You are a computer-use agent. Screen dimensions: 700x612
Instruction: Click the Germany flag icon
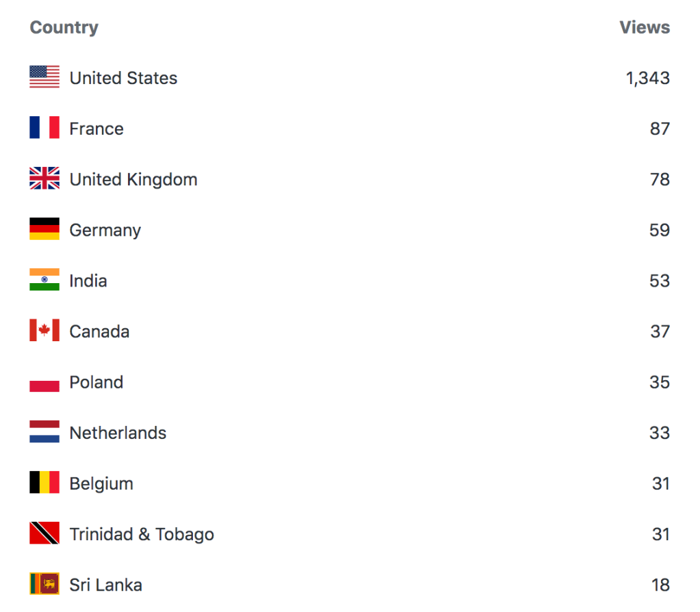tap(44, 229)
